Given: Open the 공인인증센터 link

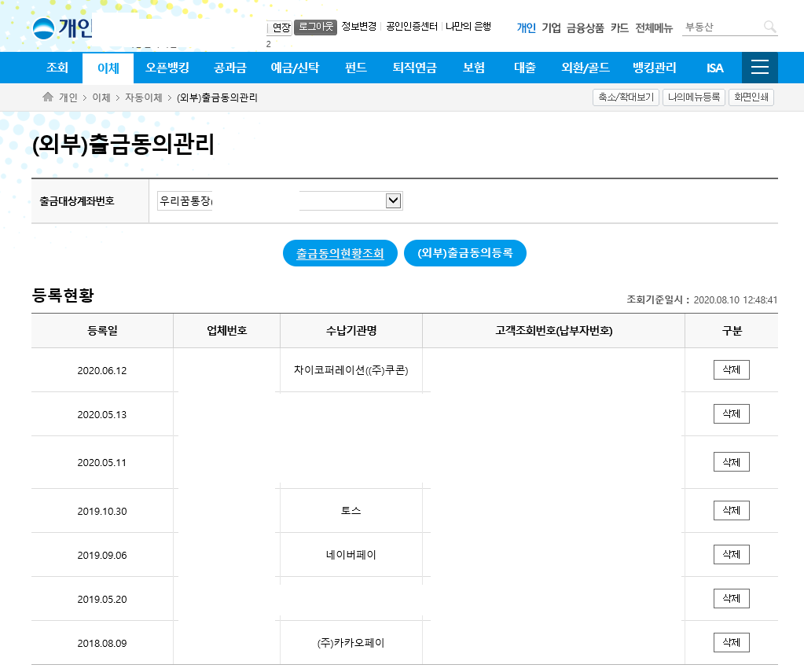Looking at the screenshot, I should coord(411,27).
